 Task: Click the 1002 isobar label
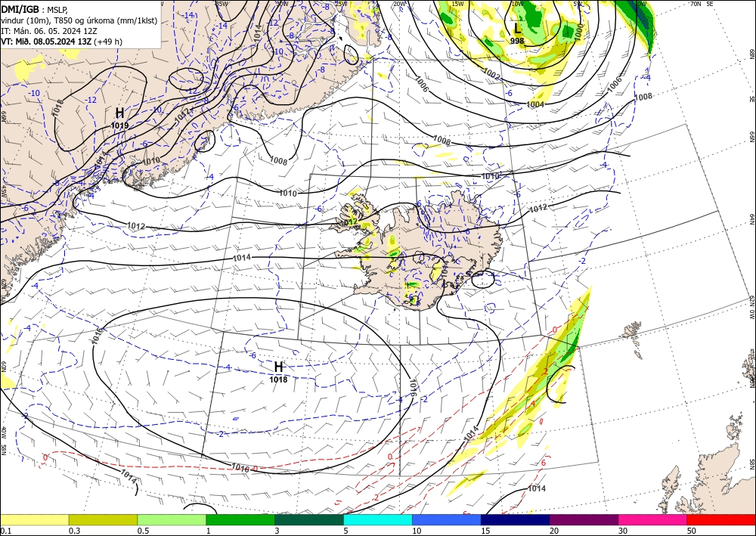[492, 74]
